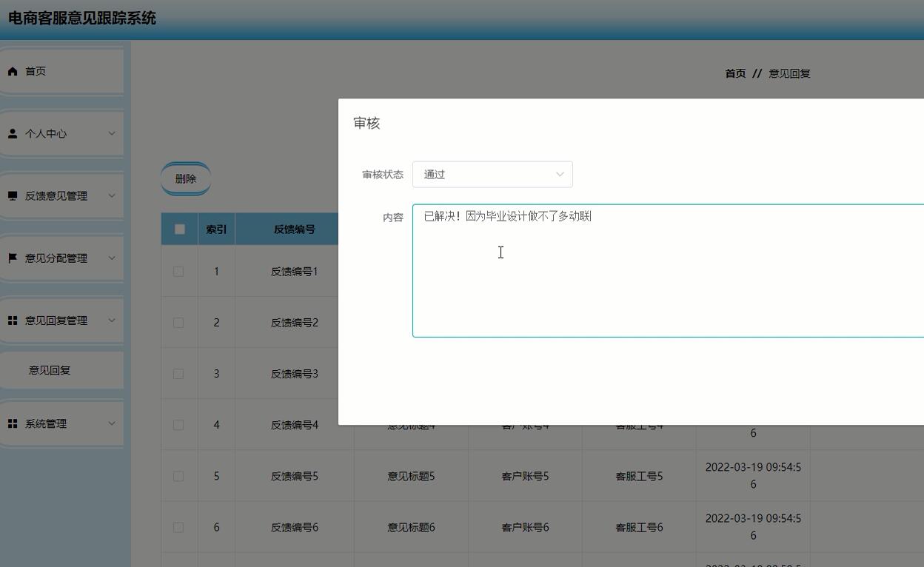This screenshot has height=567, width=924.
Task: Click the 反馈编号5 cell
Action: point(295,476)
